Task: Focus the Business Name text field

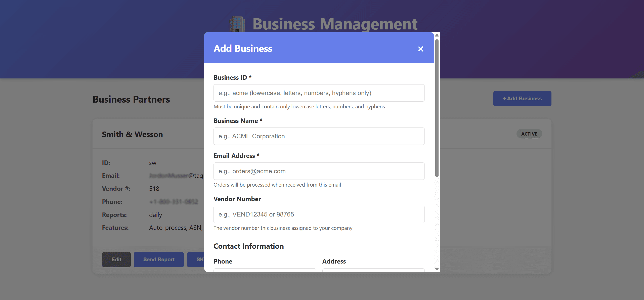Action: (319, 136)
